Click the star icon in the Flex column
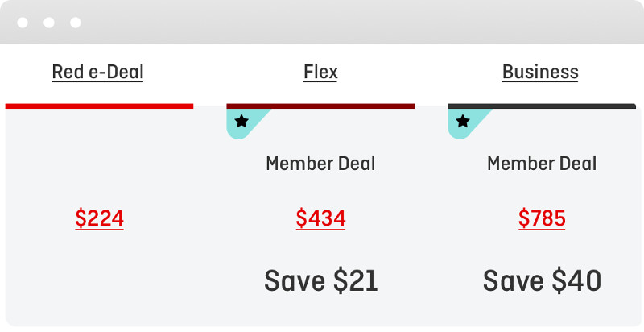The width and height of the screenshot is (644, 332). point(242,121)
